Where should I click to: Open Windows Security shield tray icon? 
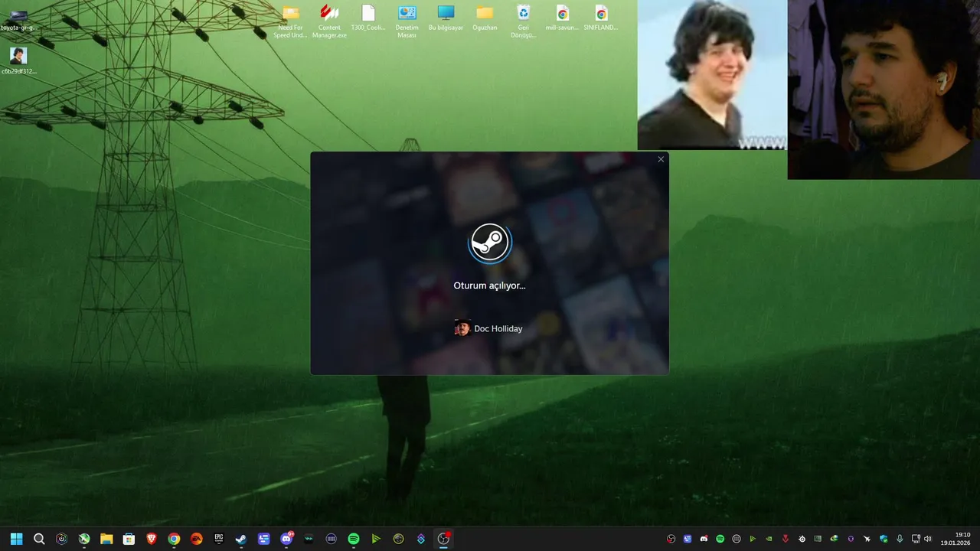884,539
